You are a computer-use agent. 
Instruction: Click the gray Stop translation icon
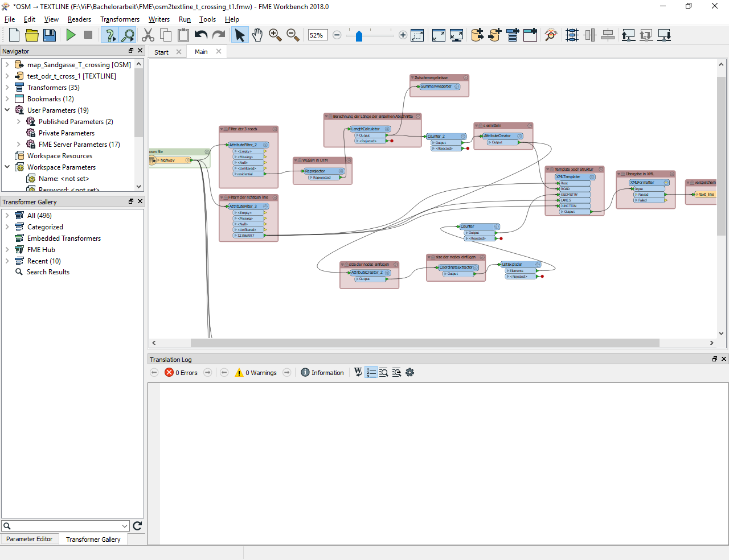coord(88,35)
